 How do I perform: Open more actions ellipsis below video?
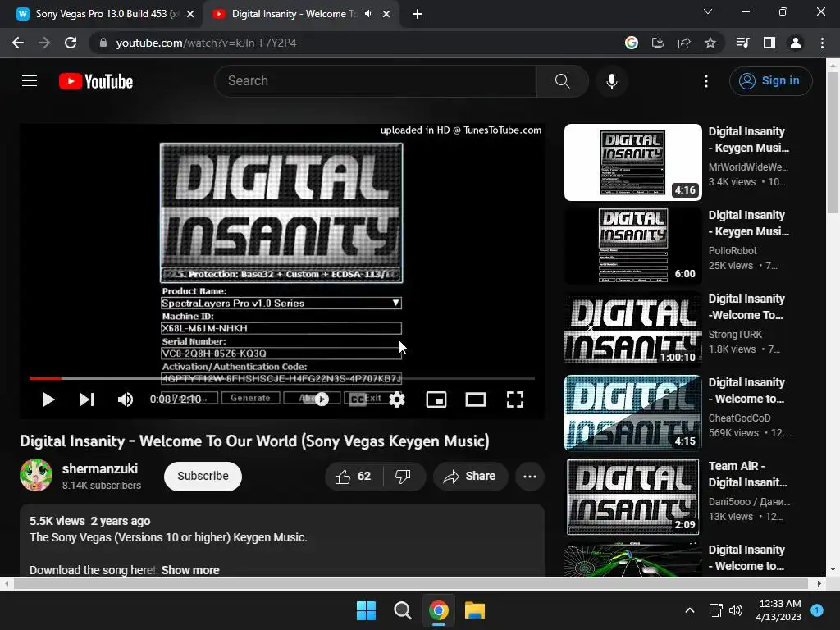point(530,477)
